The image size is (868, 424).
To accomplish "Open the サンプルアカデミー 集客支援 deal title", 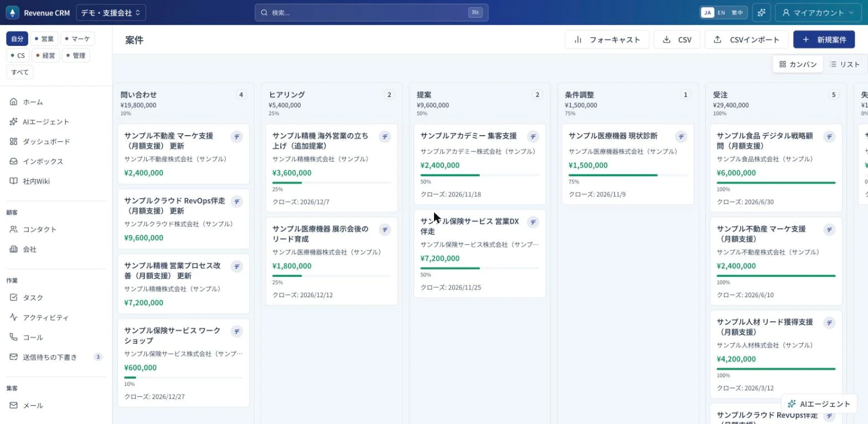I will point(468,136).
